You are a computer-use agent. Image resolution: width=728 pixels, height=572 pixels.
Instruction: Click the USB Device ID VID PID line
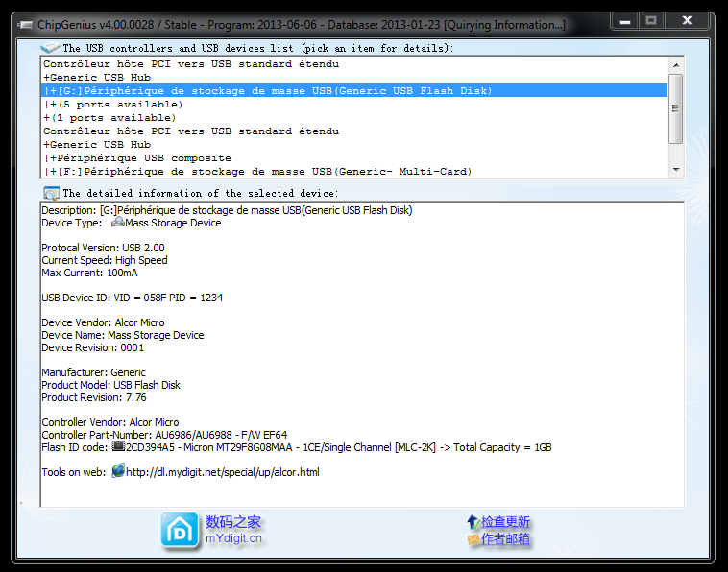[133, 298]
